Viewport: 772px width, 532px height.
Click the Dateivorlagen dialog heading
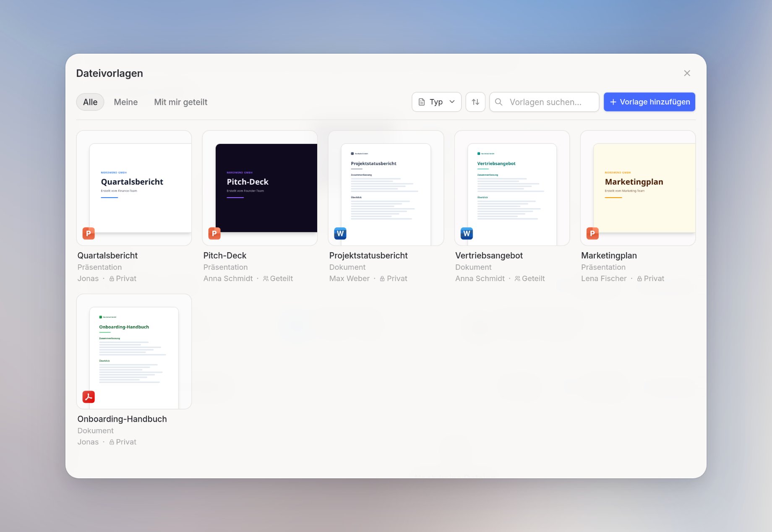110,73
